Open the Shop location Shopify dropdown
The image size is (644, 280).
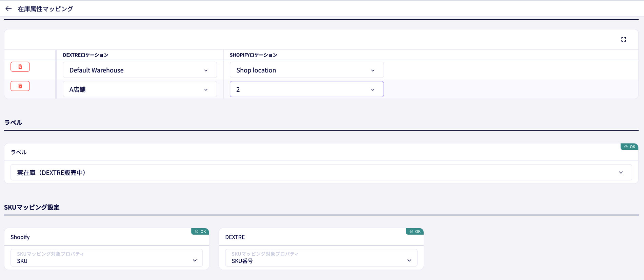(307, 70)
